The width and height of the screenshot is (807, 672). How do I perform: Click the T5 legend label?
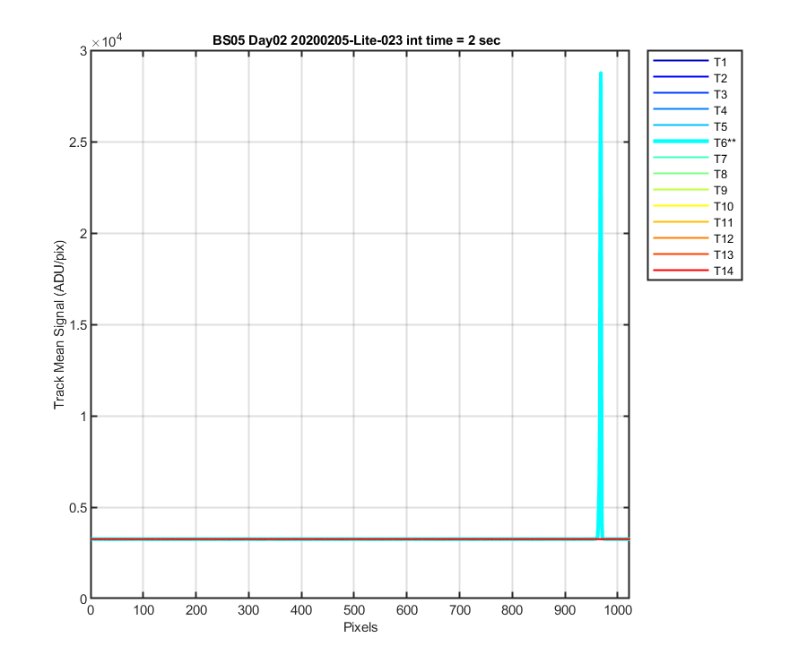point(721,126)
